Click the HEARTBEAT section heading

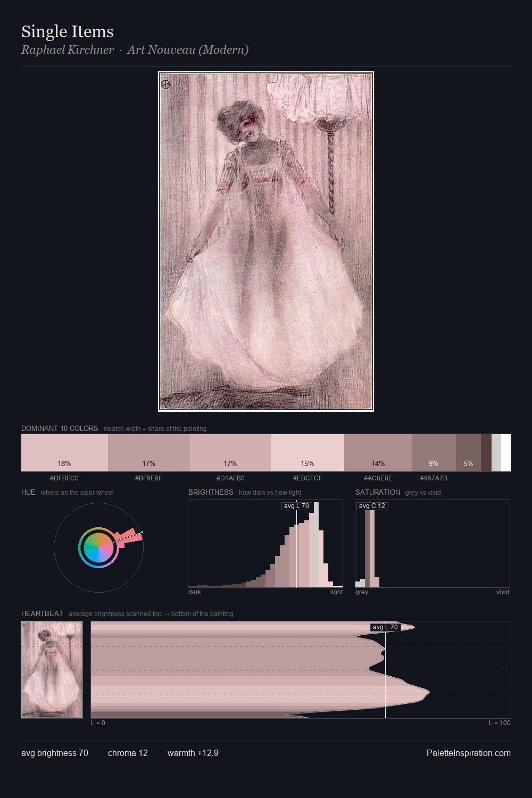pos(42,613)
